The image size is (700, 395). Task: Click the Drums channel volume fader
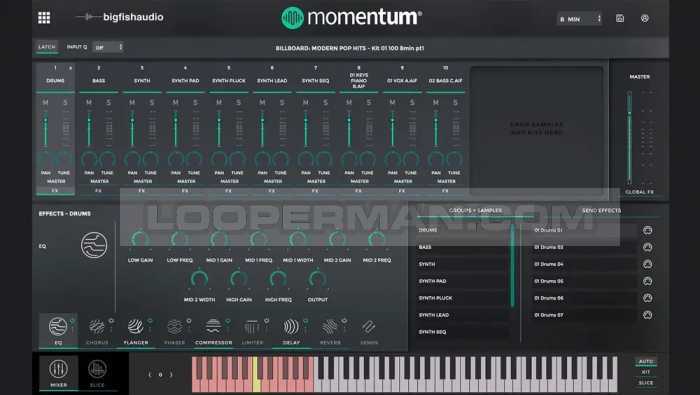[x=45, y=130]
